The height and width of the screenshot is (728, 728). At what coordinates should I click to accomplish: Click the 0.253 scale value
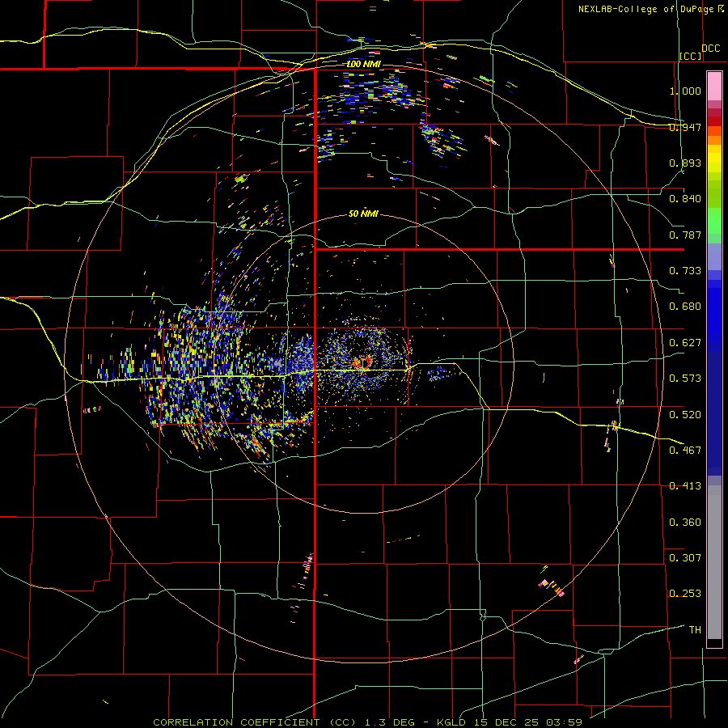click(x=685, y=594)
